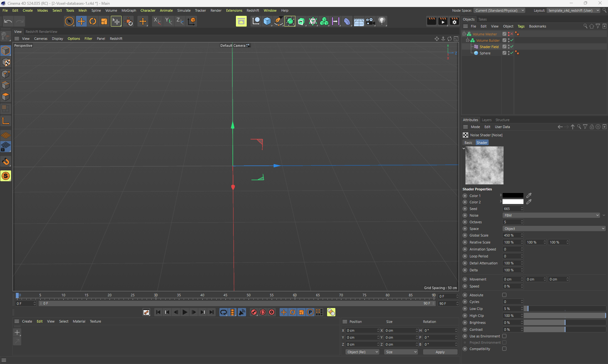Click the Color 2 white swatch
The height and width of the screenshot is (364, 608).
(513, 202)
